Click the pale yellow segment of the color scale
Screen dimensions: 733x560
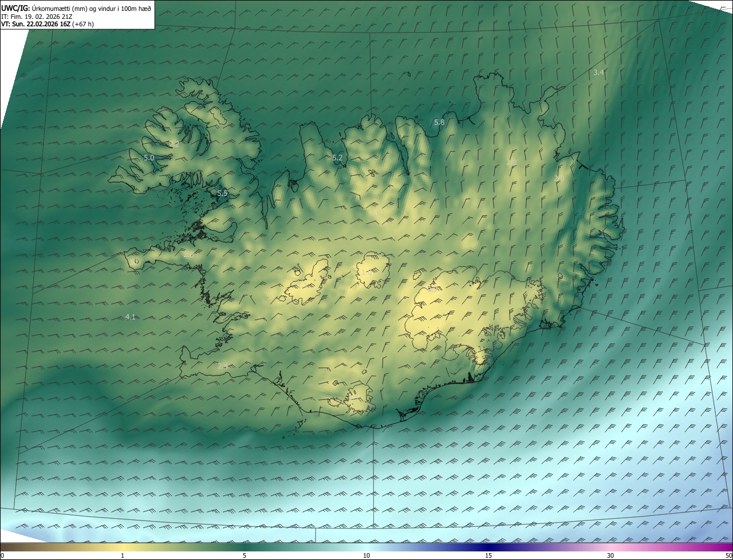(123, 547)
